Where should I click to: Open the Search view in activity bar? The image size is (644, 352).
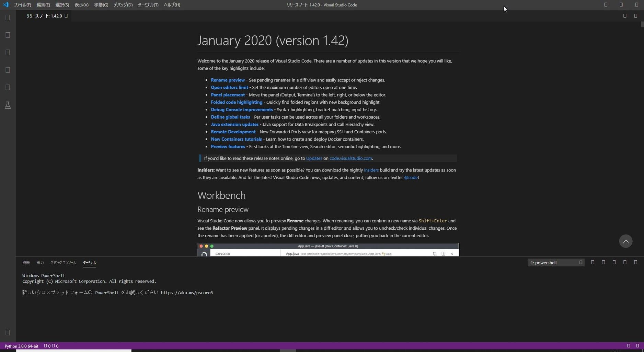(8, 35)
